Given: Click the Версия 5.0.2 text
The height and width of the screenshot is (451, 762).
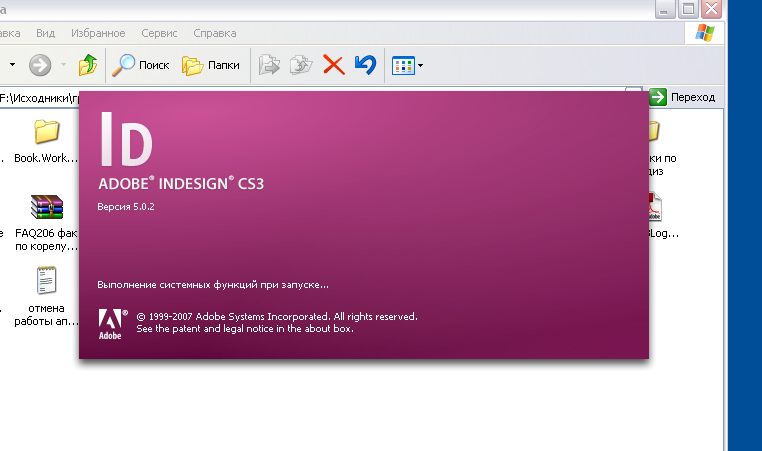Looking at the screenshot, I should pyautogui.click(x=126, y=207).
